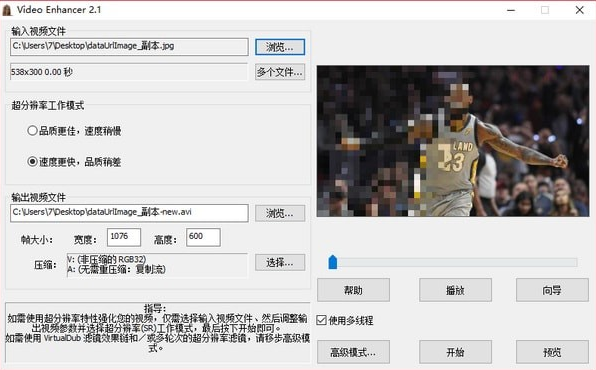Click the 宽度 width field showing 1076
The height and width of the screenshot is (370, 596).
click(124, 237)
